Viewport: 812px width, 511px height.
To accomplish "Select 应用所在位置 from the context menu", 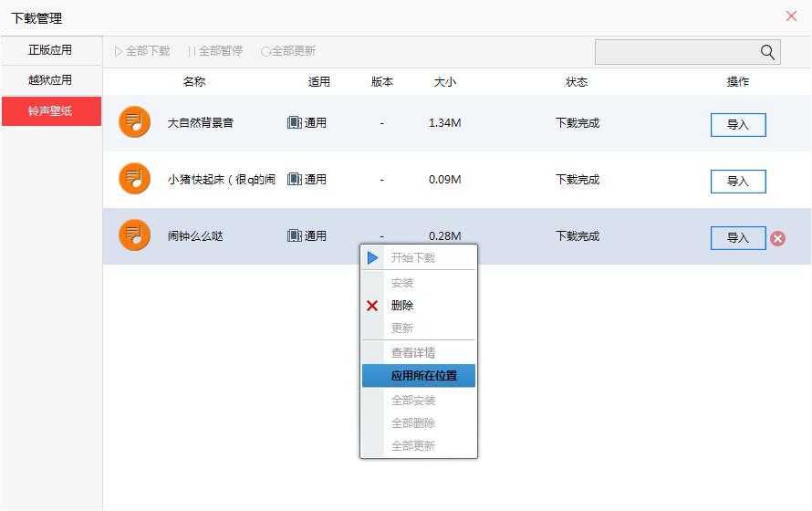I will tap(423, 376).
